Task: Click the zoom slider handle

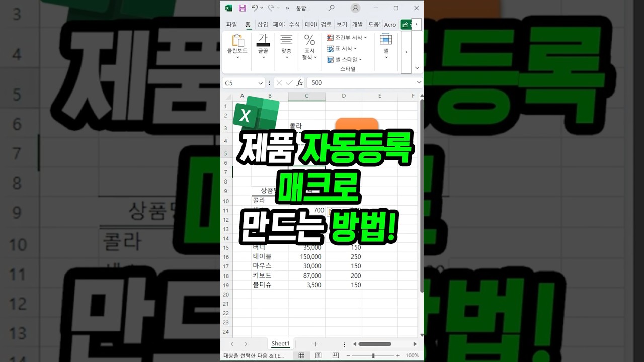Action: [x=373, y=355]
